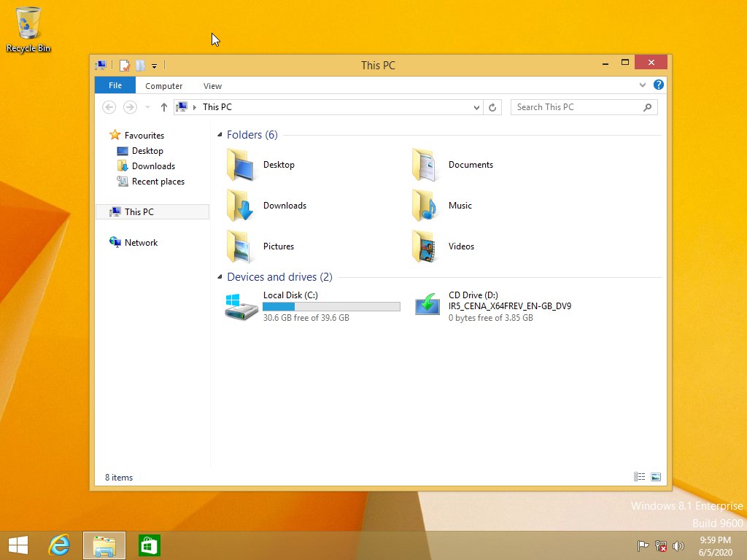Click the search magnifier icon
The width and height of the screenshot is (747, 560).
[647, 107]
